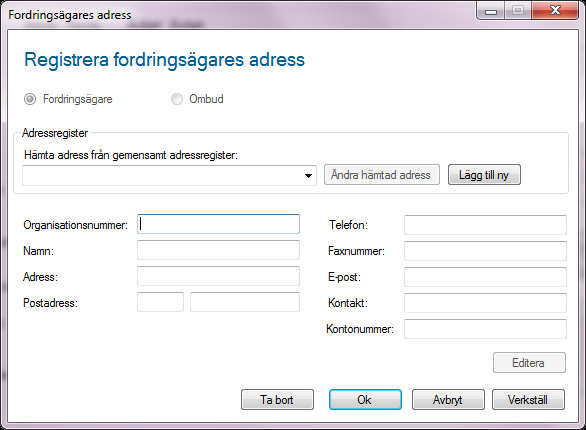Click the Ta bort button
This screenshot has width=586, height=430.
[277, 400]
